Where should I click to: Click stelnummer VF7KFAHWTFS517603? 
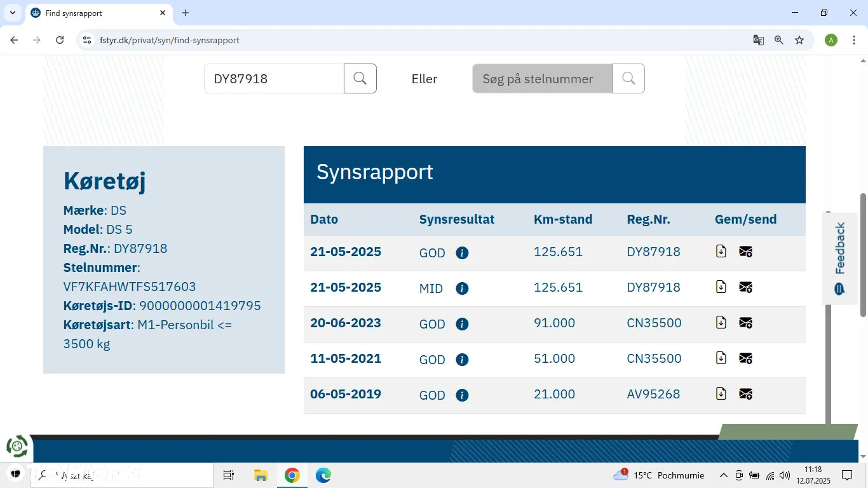130,287
